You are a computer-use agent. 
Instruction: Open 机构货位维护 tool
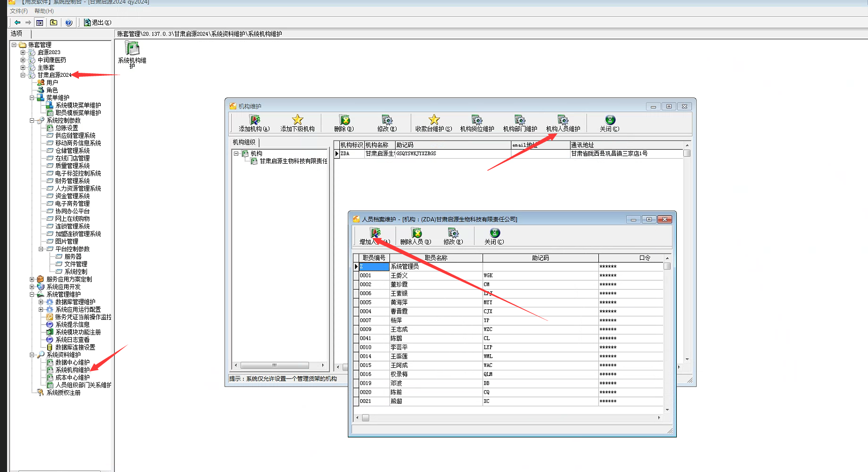(x=477, y=123)
